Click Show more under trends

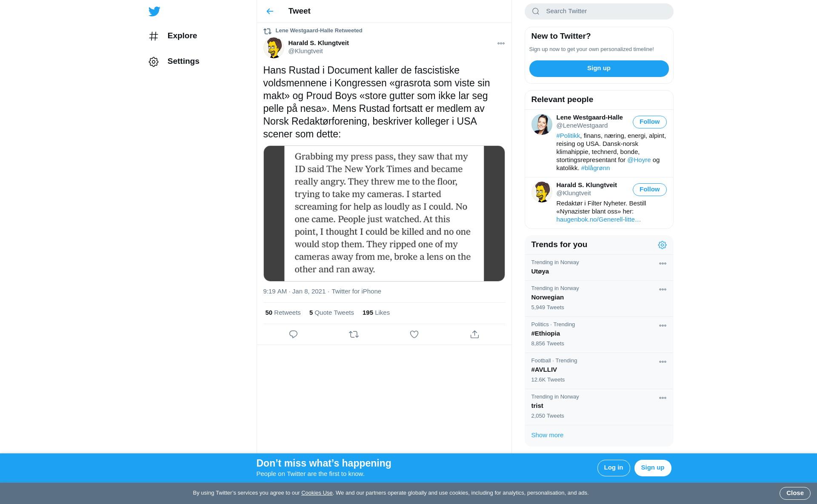pyautogui.click(x=547, y=435)
